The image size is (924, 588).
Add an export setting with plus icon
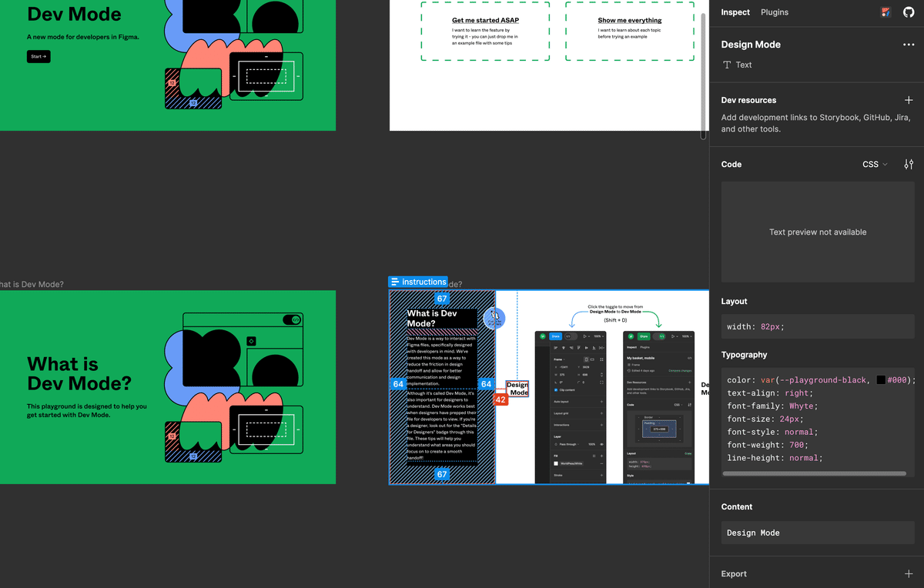909,574
